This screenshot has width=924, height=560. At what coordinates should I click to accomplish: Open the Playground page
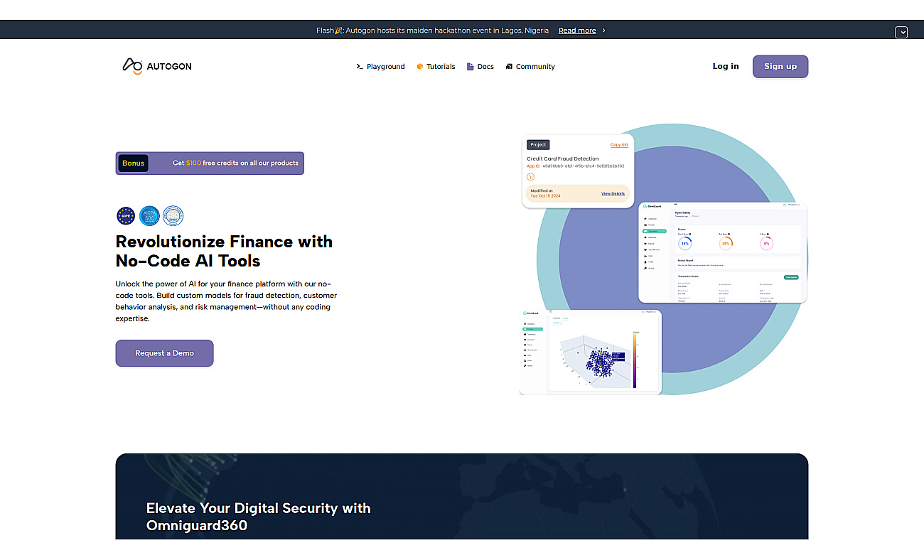(380, 67)
